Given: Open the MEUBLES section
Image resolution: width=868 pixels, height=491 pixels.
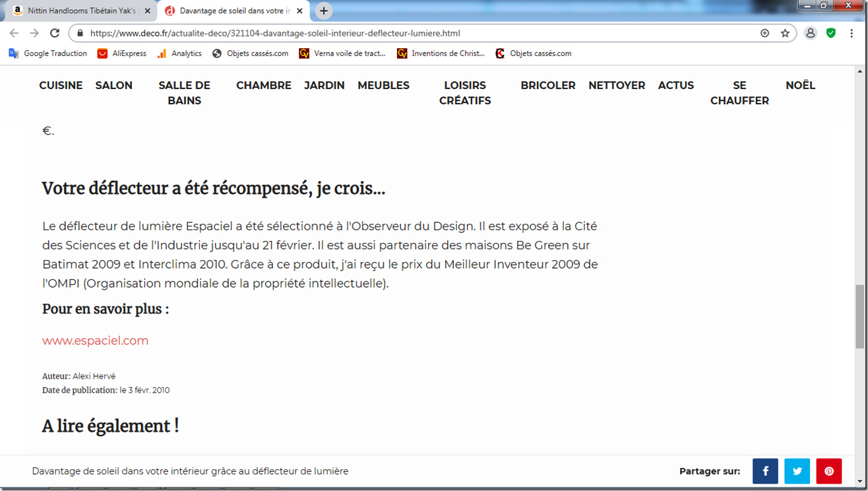Looking at the screenshot, I should (x=384, y=85).
